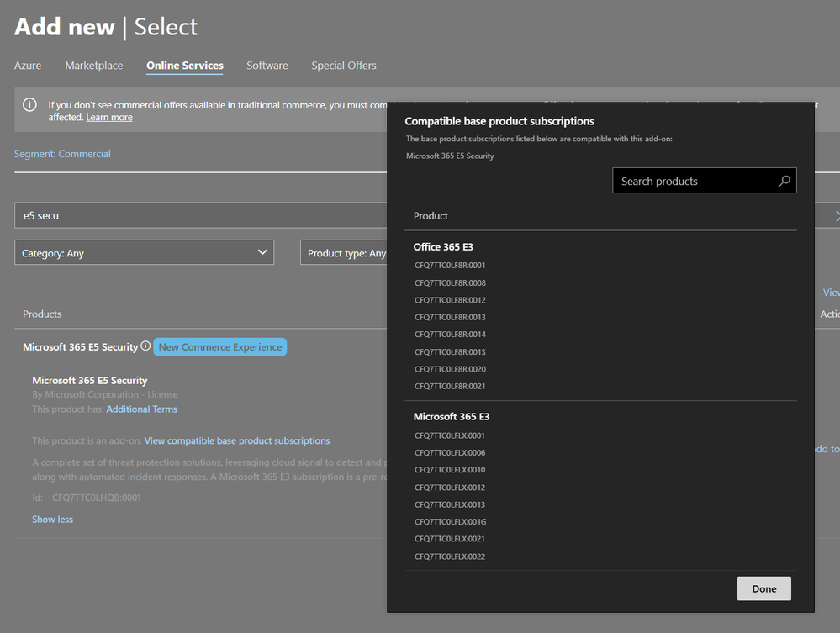The image size is (840, 633).
Task: Click SKU CFQ7TTC0LF8R:0013
Action: click(450, 317)
